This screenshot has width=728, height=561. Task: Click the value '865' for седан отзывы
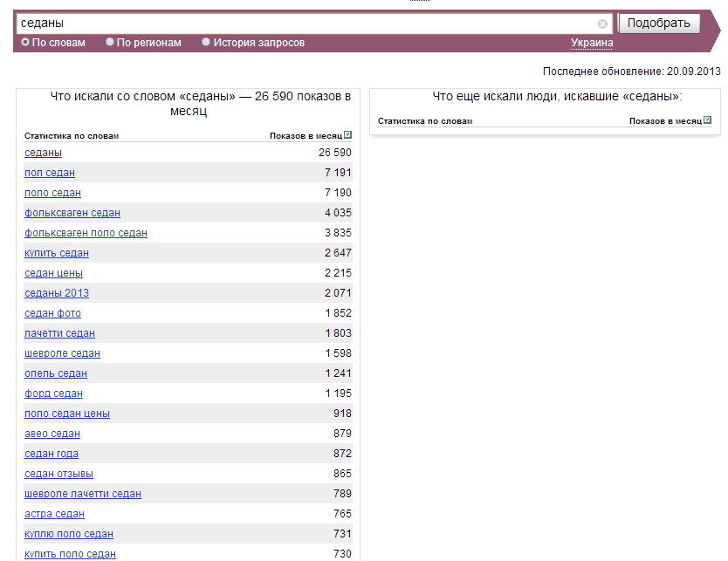point(342,474)
